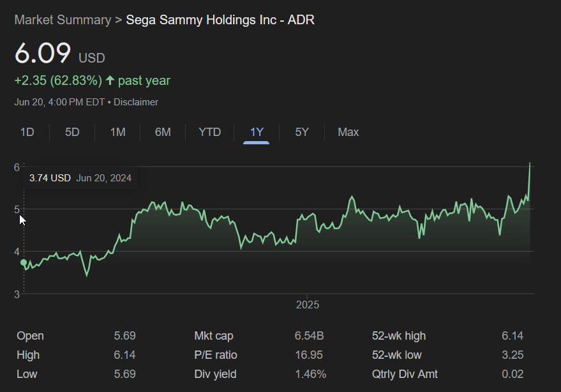
Task: Click the 6.09 current price
Action: [43, 53]
